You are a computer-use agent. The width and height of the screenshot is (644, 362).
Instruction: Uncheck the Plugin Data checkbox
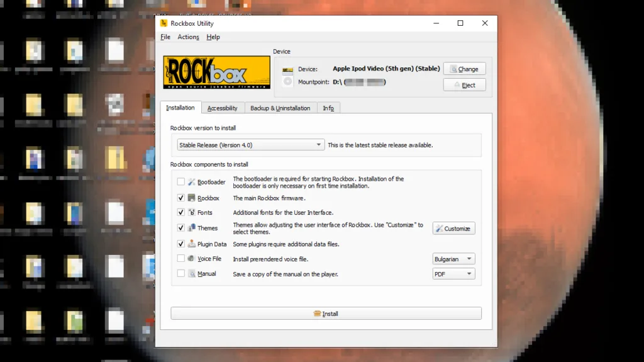coord(180,244)
